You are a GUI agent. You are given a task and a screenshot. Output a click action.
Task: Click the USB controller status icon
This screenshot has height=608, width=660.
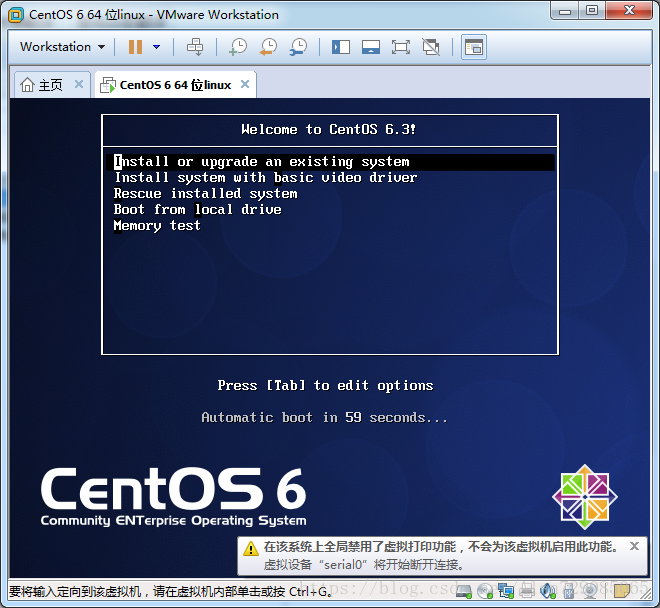click(568, 592)
